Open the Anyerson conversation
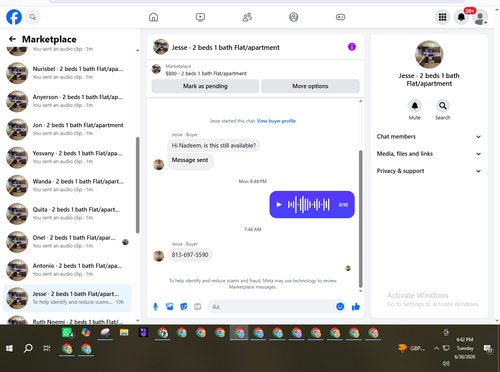 (x=67, y=101)
